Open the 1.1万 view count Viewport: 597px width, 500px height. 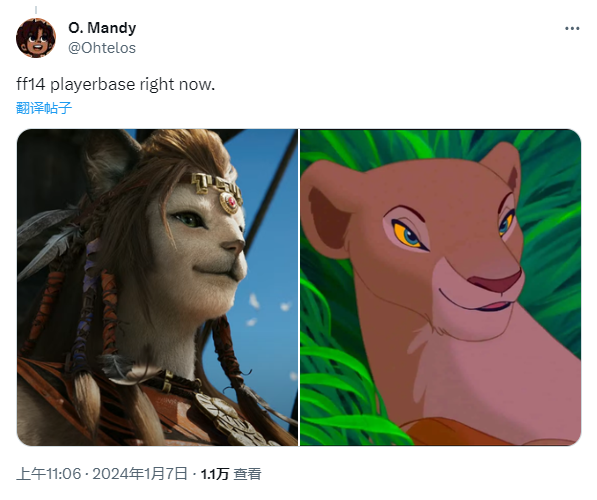215,474
